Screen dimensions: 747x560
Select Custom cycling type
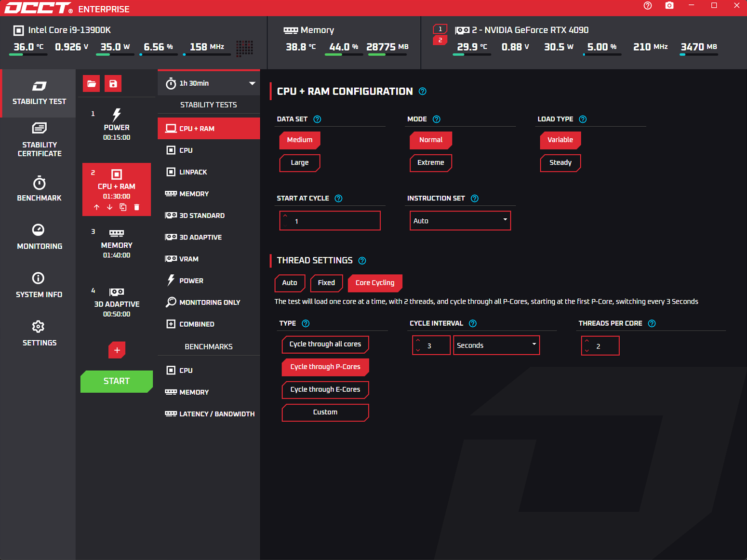(x=325, y=413)
